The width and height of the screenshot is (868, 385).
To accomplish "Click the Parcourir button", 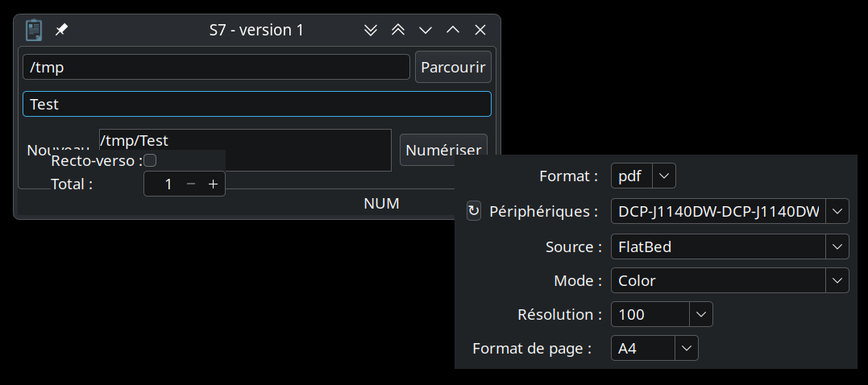I will tap(453, 68).
